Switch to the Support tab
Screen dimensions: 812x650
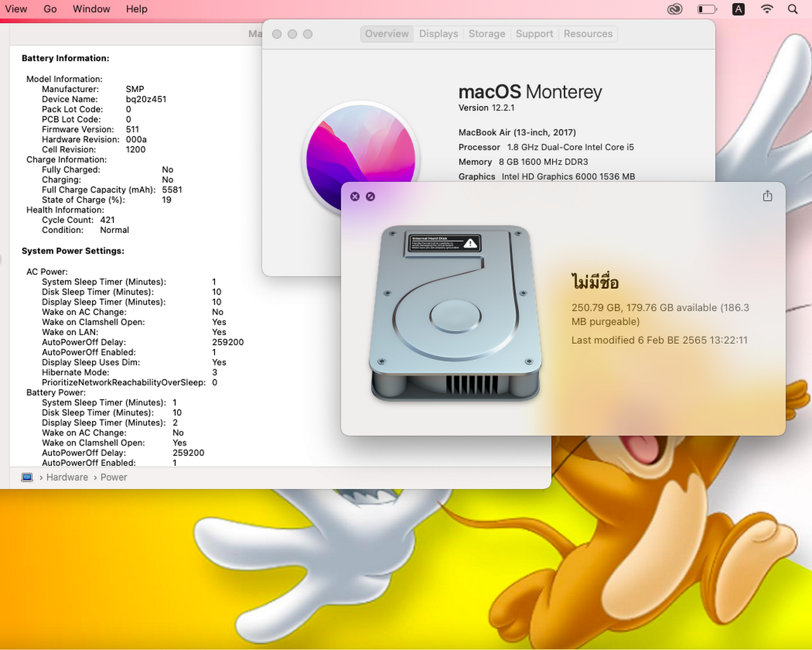pos(534,34)
